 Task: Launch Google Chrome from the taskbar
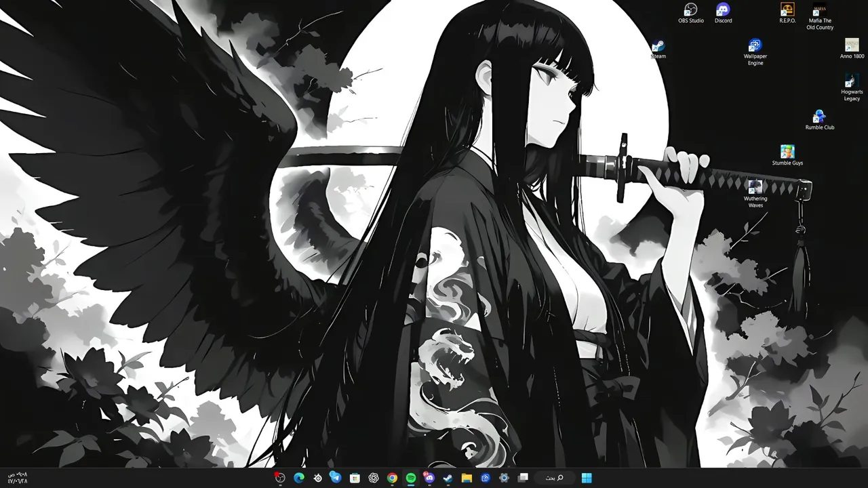(x=392, y=478)
